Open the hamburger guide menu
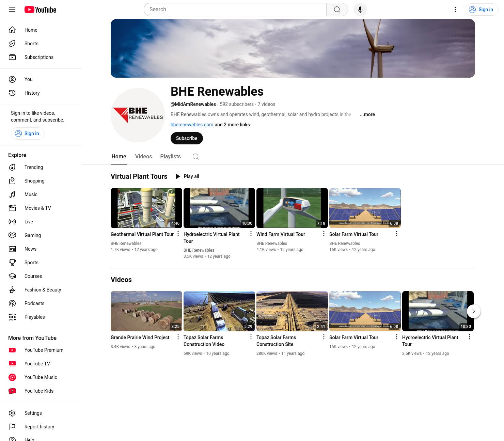The image size is (504, 441). (x=12, y=10)
